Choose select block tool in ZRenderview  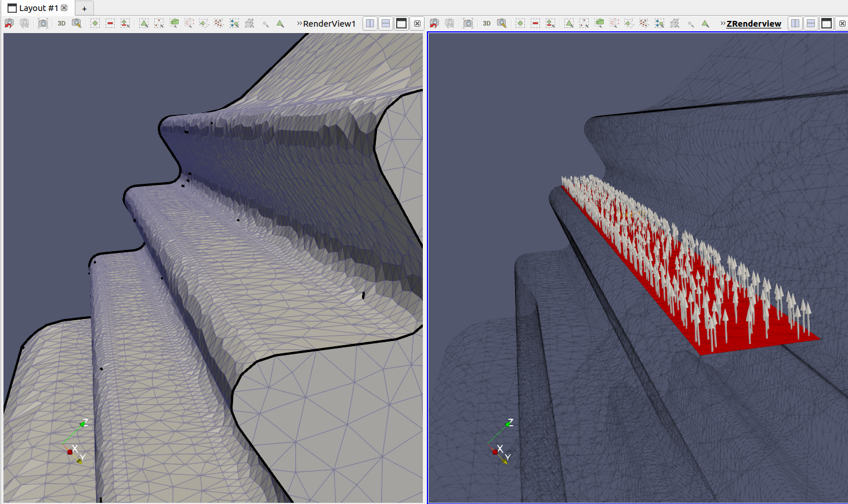(659, 23)
